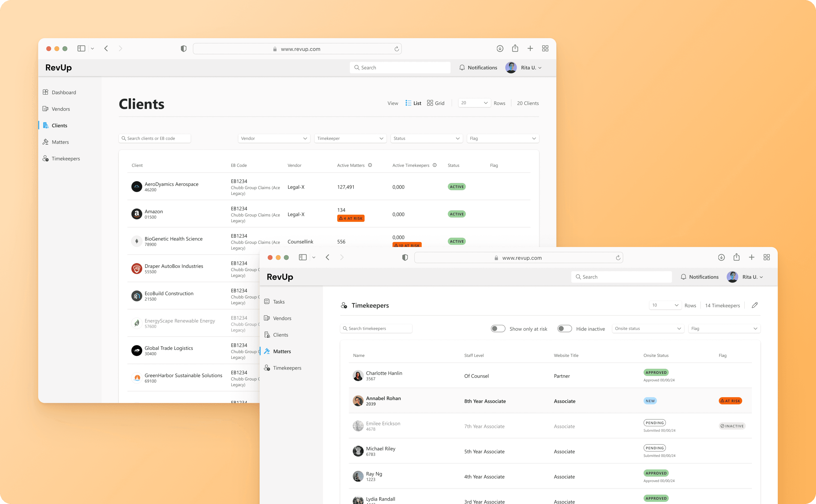Image resolution: width=816 pixels, height=504 pixels.
Task: Open the Vendor filter dropdown
Action: pos(274,138)
